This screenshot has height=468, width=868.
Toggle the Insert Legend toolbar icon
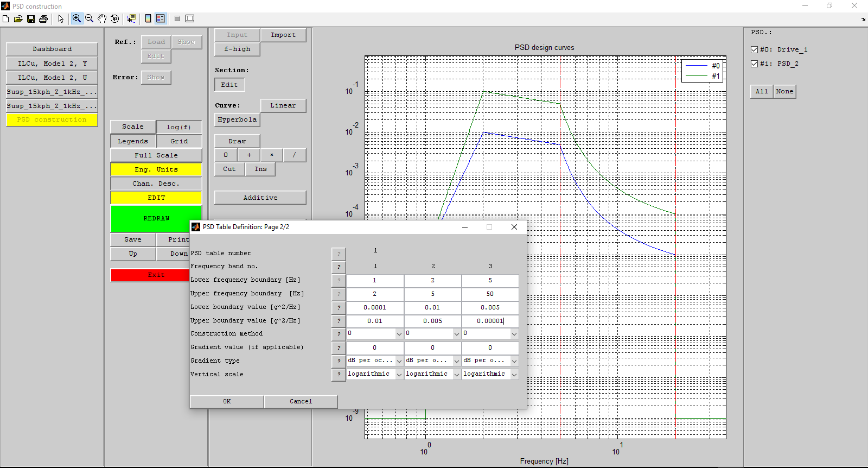coord(161,18)
